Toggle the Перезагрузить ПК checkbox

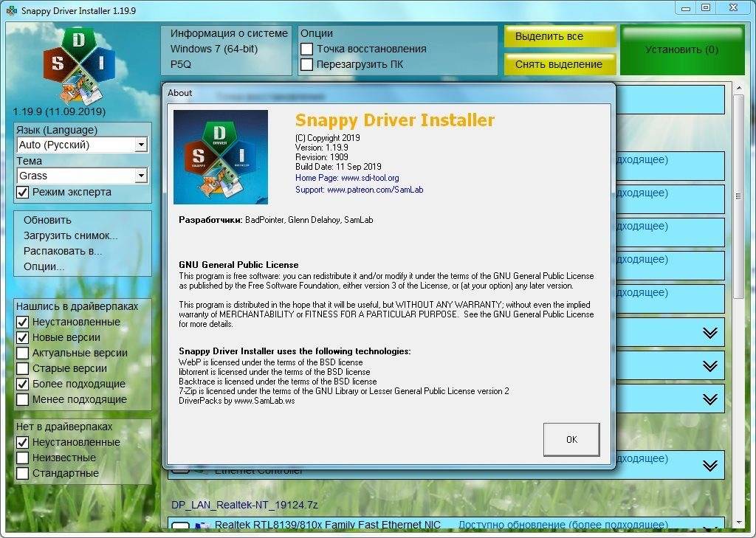pos(306,64)
